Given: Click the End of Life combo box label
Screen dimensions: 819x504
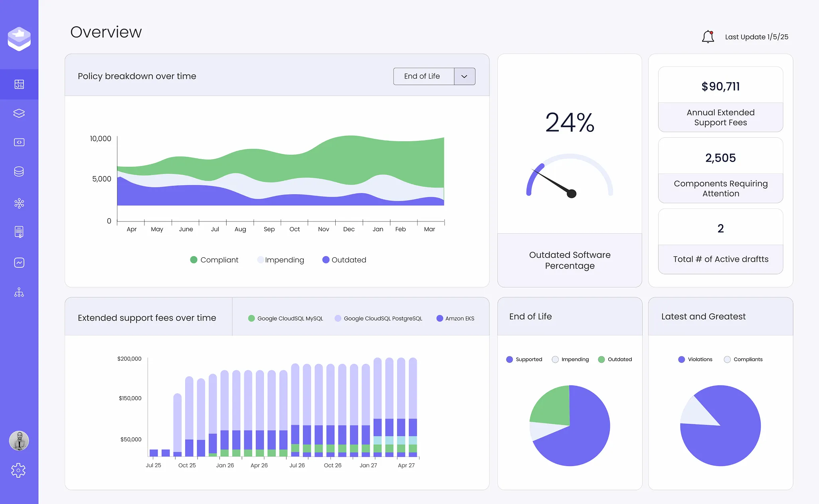Looking at the screenshot, I should (422, 76).
